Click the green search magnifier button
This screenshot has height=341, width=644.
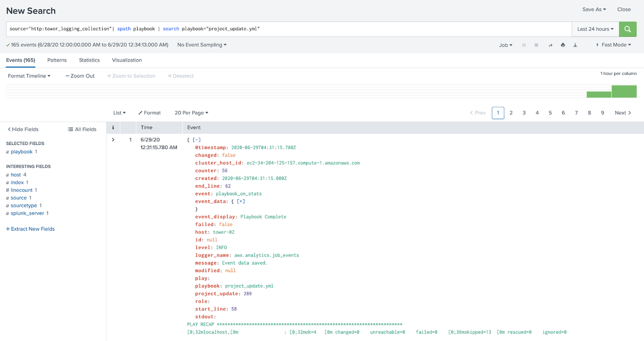[x=627, y=29]
